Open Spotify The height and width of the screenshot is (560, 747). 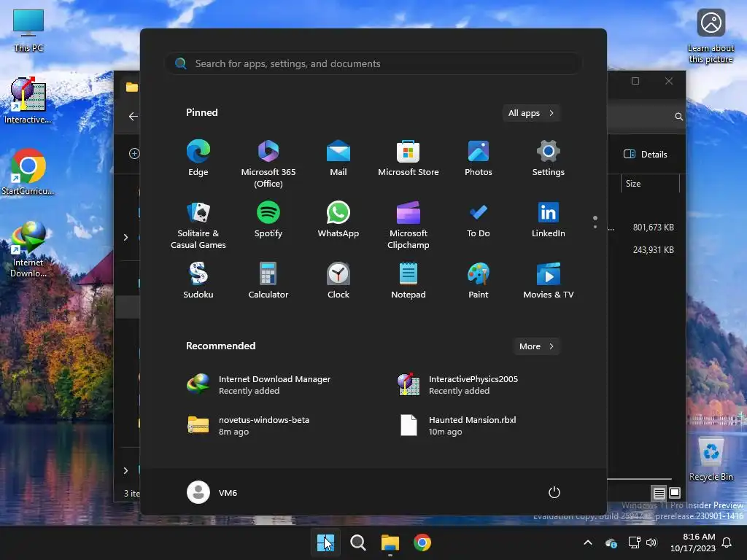[x=268, y=219]
